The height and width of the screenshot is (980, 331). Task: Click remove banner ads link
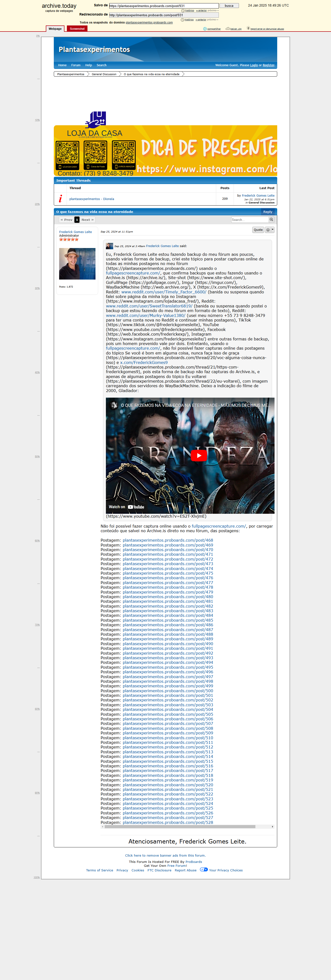coord(165,856)
